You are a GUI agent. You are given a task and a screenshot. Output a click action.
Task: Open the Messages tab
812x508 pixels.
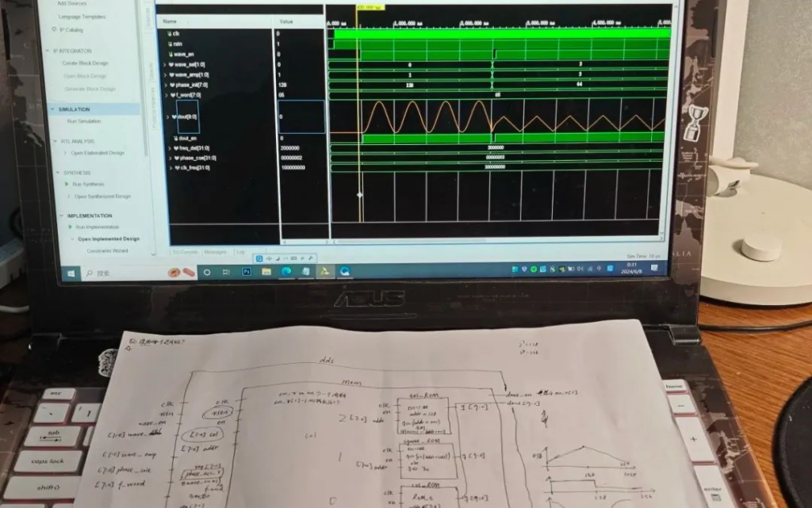click(x=215, y=252)
